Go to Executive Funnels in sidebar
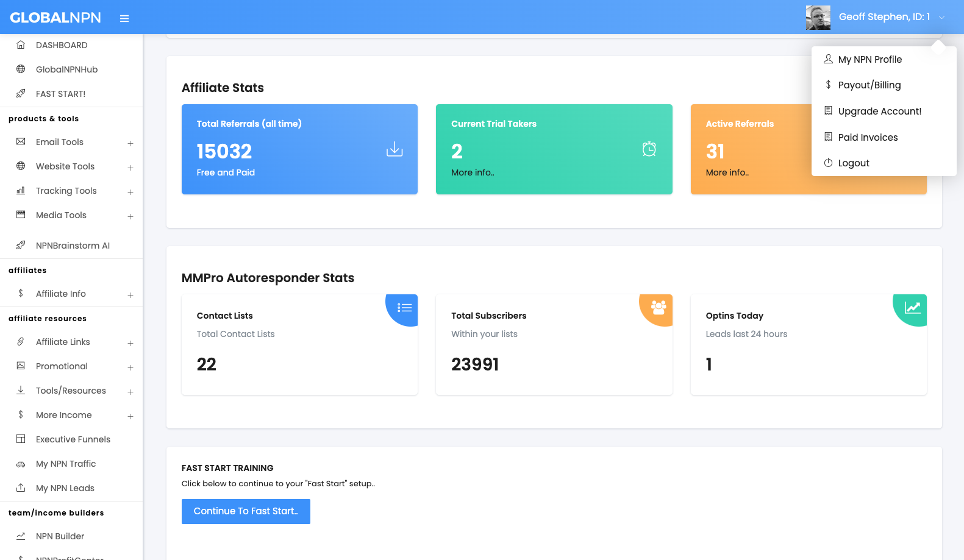This screenshot has width=964, height=560. click(x=73, y=439)
